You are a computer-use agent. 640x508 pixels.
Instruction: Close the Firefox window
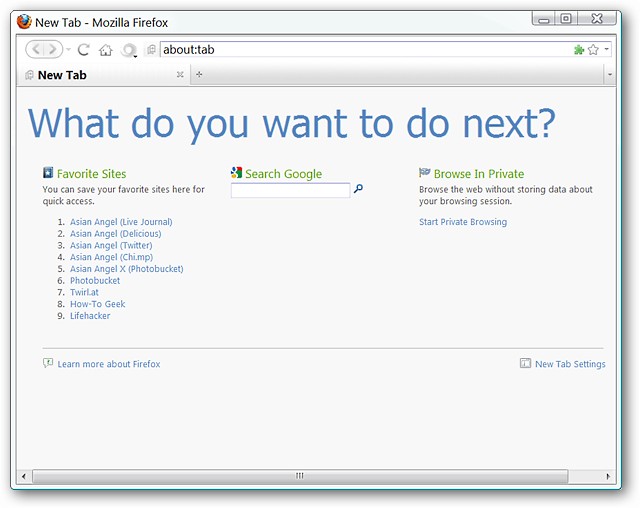coord(597,19)
